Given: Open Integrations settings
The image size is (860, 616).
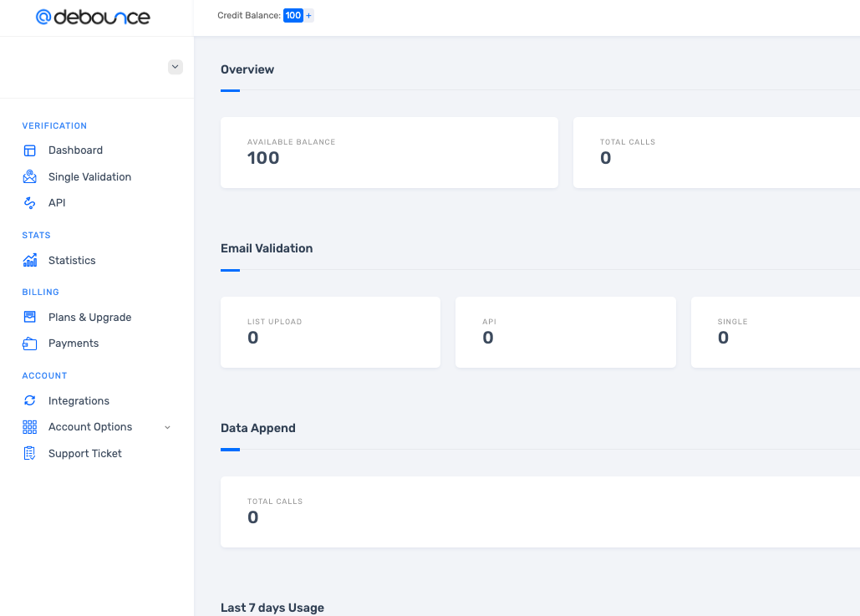Looking at the screenshot, I should tap(79, 400).
